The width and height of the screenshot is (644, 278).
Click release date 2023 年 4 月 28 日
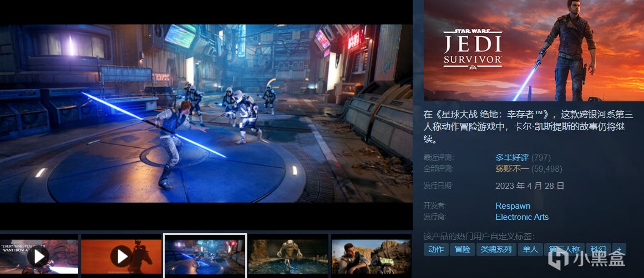(x=530, y=186)
